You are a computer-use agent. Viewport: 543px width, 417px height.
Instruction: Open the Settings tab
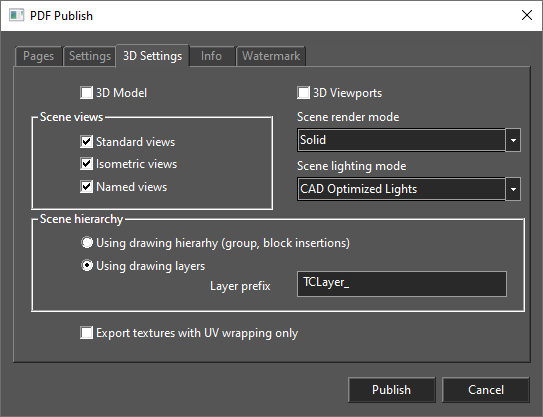(90, 56)
